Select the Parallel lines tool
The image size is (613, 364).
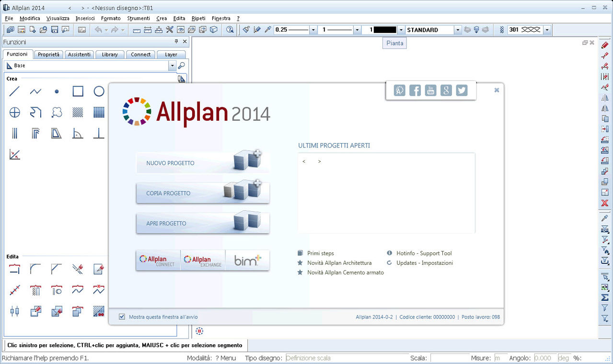(x=15, y=133)
